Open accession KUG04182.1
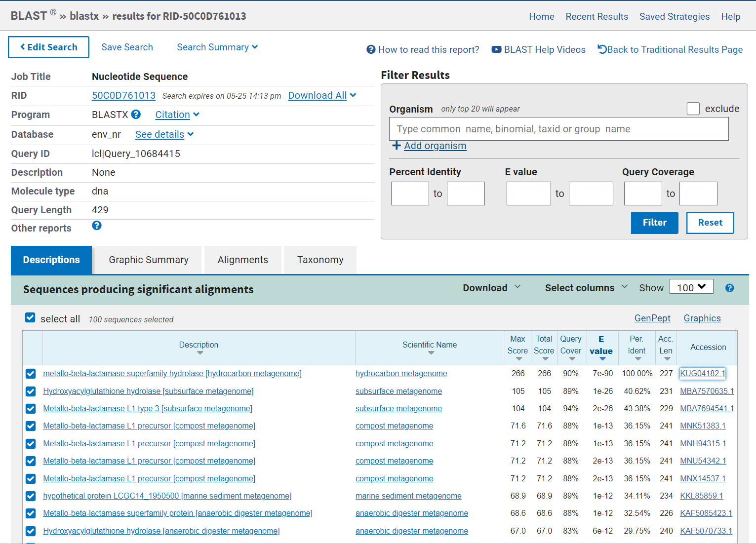Viewport: 756px width, 544px height. point(703,373)
